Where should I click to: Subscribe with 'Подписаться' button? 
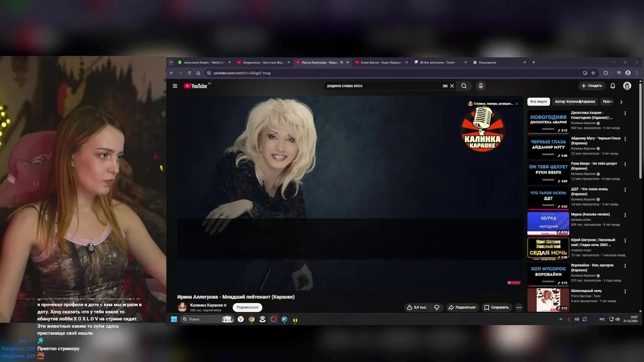tap(248, 307)
